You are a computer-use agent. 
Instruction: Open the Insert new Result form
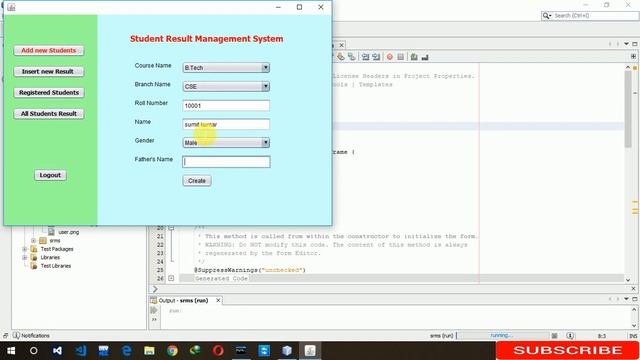(x=49, y=71)
